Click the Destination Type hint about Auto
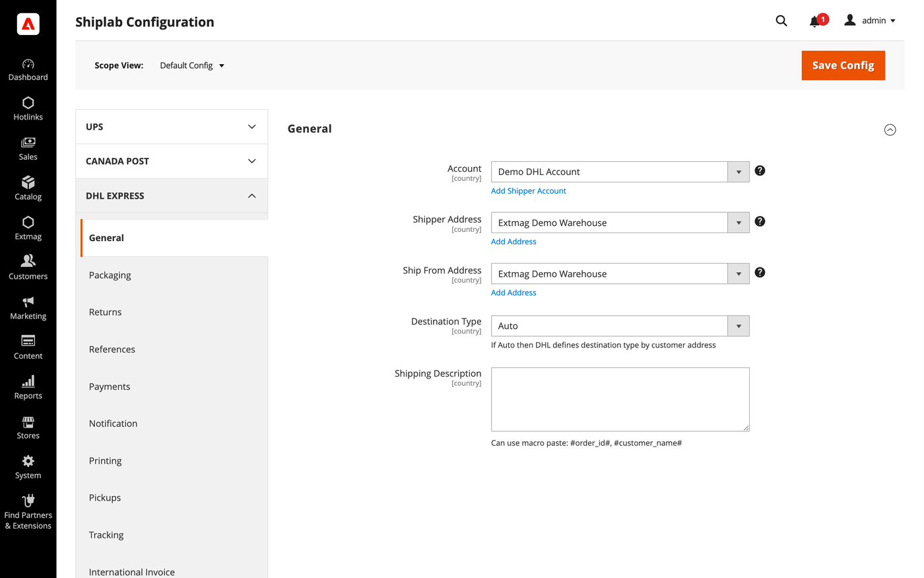The width and height of the screenshot is (924, 578). pos(603,345)
